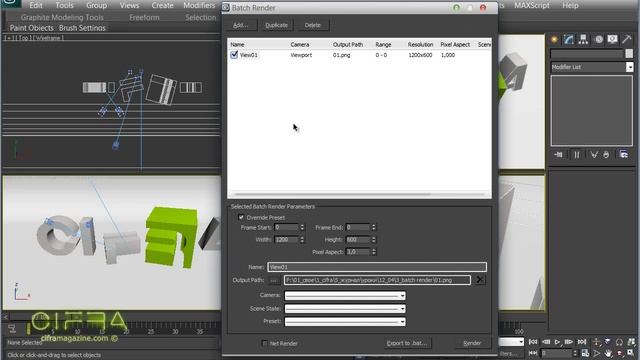Open the MAXScript menu
This screenshot has height=360, width=640.
click(531, 5)
